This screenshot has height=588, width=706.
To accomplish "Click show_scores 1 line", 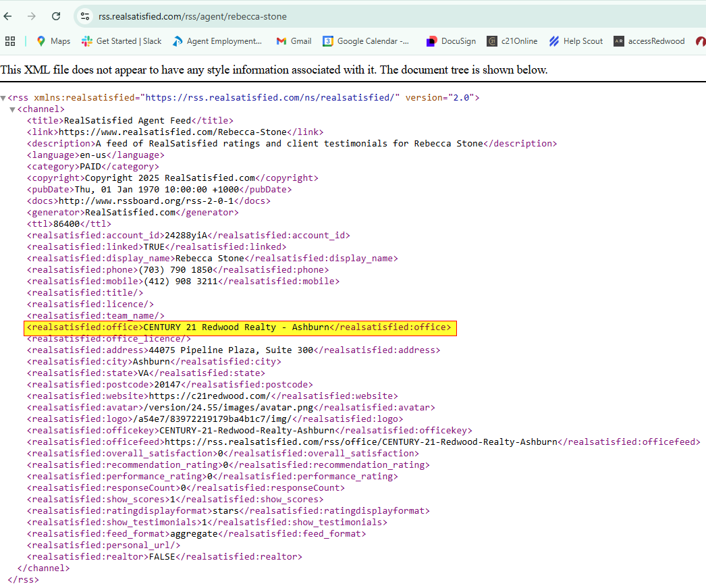I will [x=175, y=500].
